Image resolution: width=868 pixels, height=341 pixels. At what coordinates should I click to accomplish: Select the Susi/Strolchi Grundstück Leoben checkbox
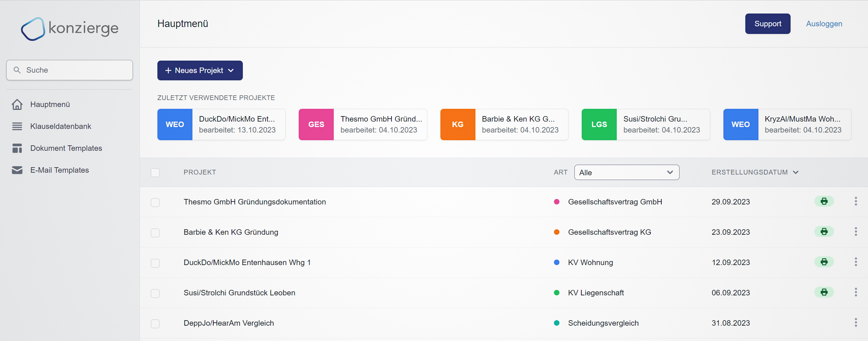click(x=155, y=293)
